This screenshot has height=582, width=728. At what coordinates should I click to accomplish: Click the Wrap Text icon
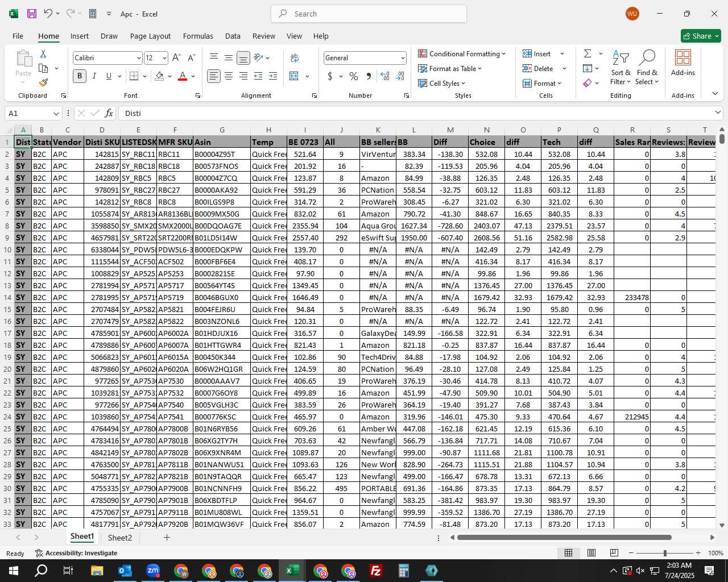click(x=295, y=58)
